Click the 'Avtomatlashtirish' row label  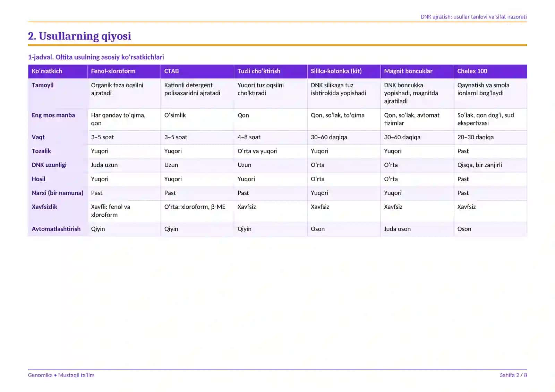coord(56,229)
